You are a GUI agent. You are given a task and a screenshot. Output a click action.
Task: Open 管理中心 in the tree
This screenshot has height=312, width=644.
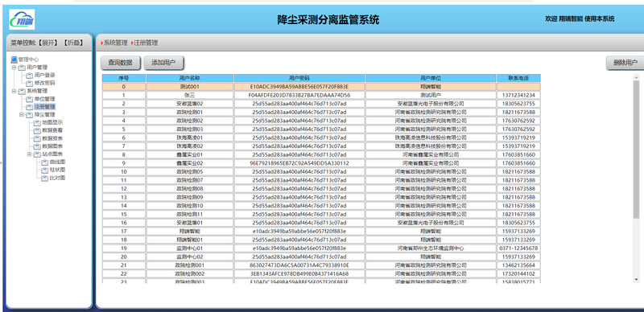coord(28,60)
